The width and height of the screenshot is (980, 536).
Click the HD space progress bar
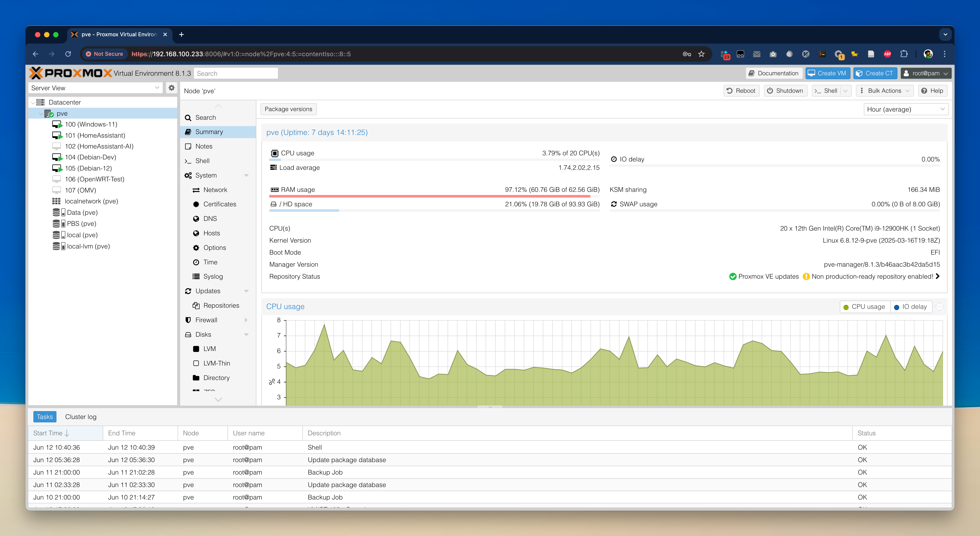(x=434, y=211)
